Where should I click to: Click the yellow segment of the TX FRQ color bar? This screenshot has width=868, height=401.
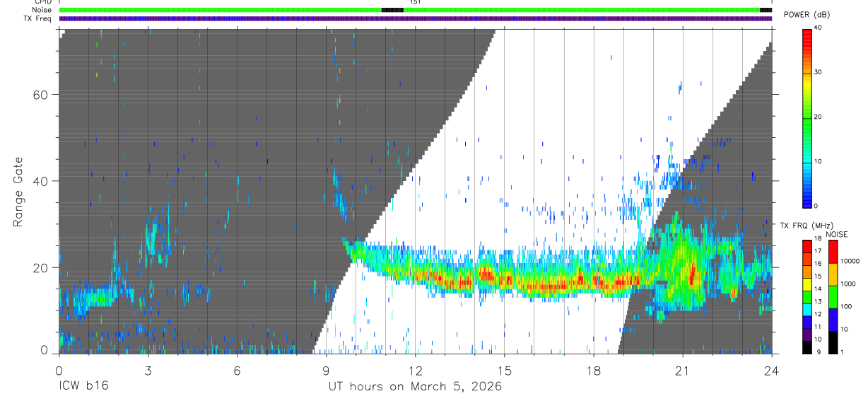[807, 284]
